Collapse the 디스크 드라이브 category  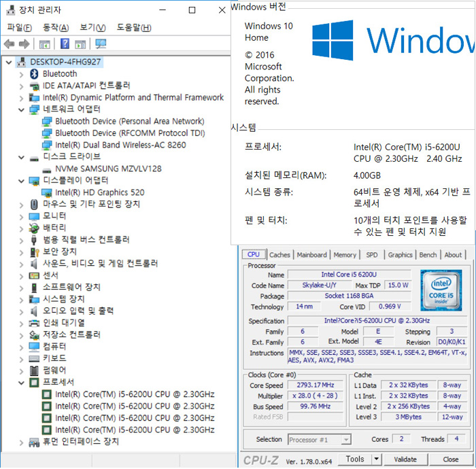point(21,158)
